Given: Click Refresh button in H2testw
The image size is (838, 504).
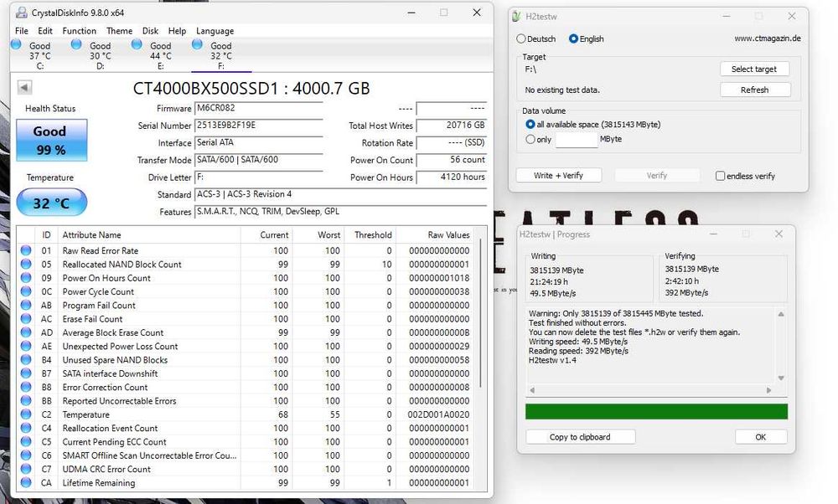Looking at the screenshot, I should tap(754, 90).
